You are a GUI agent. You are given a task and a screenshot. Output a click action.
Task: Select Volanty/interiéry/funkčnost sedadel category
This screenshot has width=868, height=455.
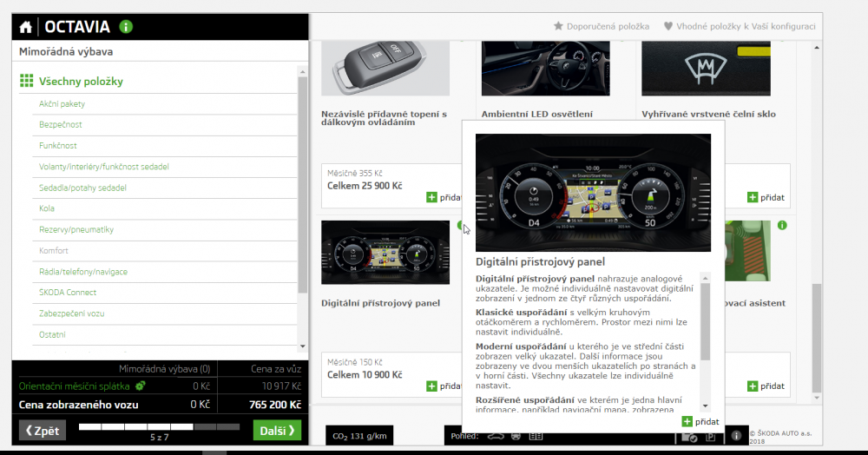(103, 167)
